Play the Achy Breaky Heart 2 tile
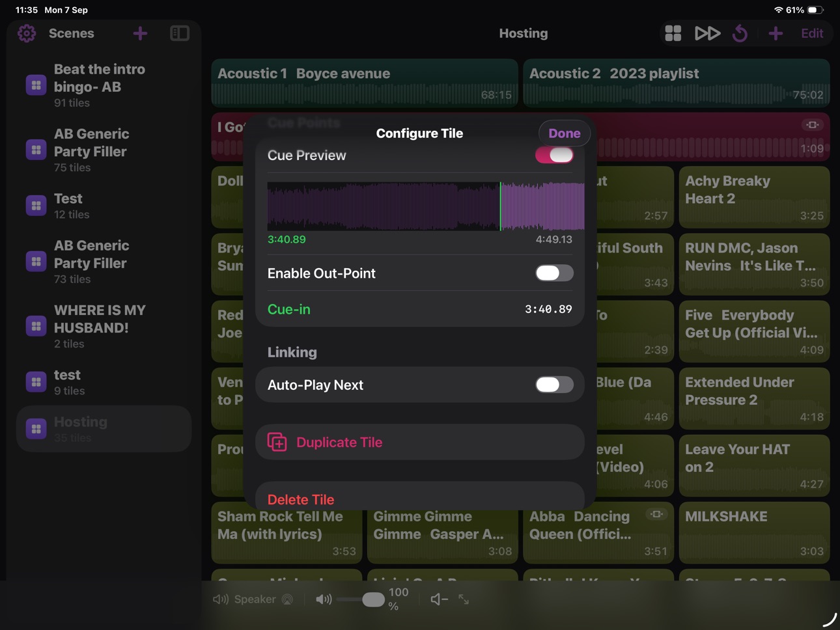The image size is (840, 630). (754, 197)
